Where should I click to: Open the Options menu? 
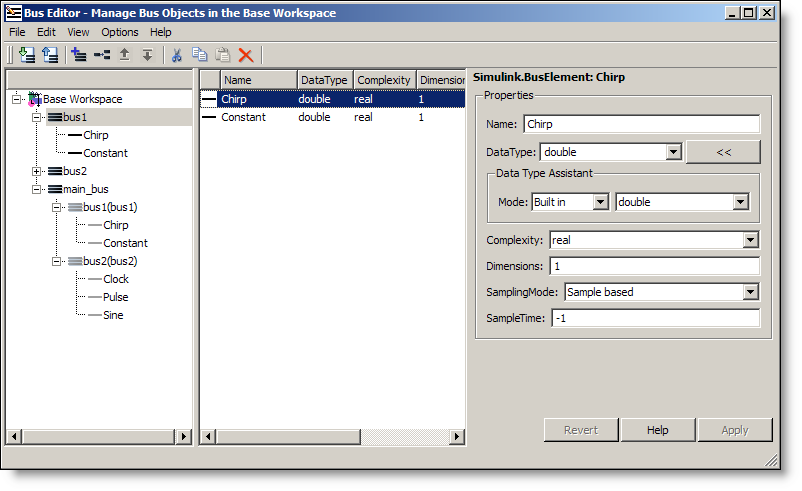coord(120,32)
